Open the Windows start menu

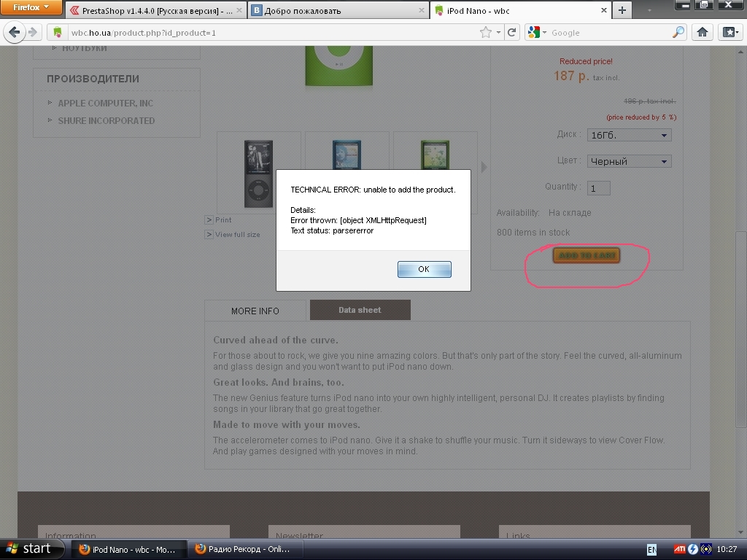coord(31,548)
